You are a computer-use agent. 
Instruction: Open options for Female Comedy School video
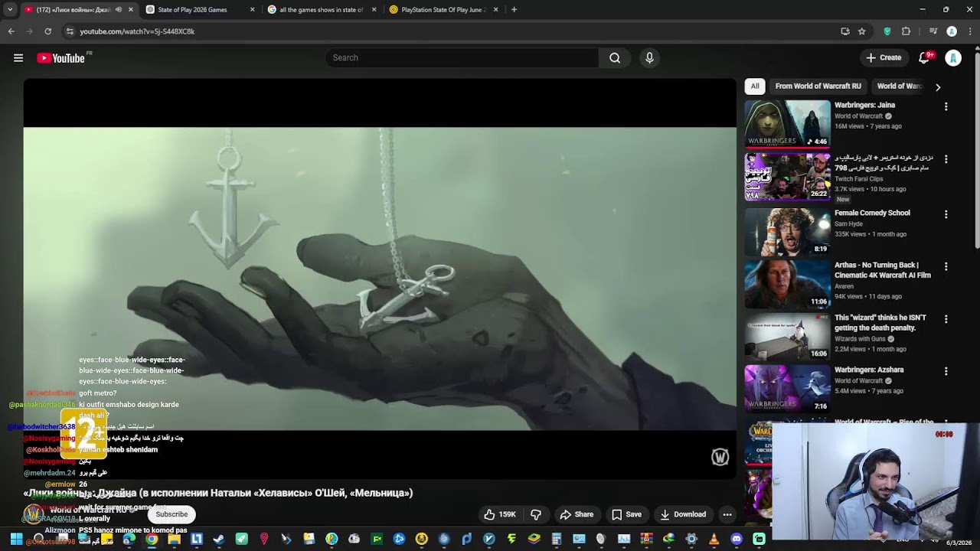pos(946,214)
